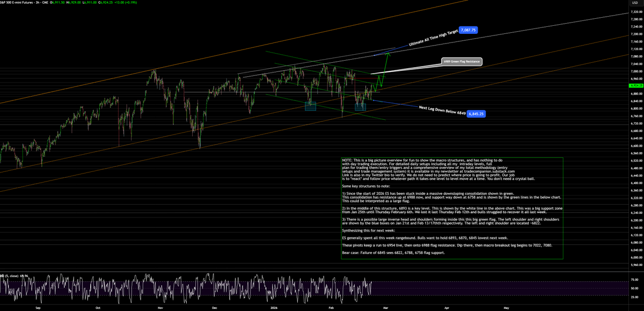The height and width of the screenshot is (311, 644).
Task: Select the green-bordered NOTE text box
Action: click(x=452, y=208)
